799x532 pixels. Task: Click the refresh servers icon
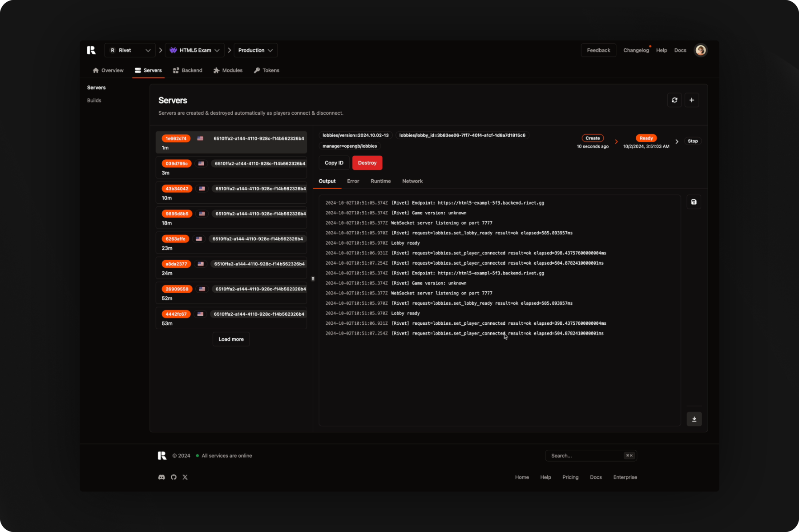[x=674, y=100]
